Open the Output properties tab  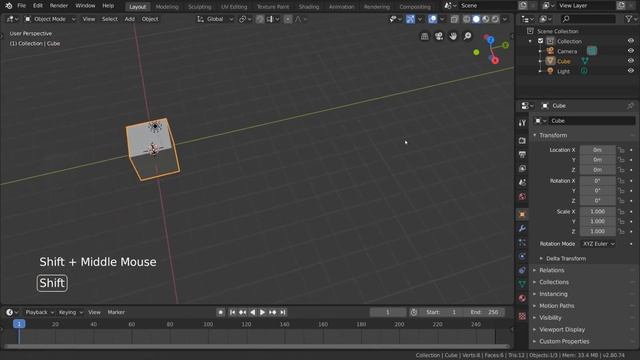click(x=522, y=155)
